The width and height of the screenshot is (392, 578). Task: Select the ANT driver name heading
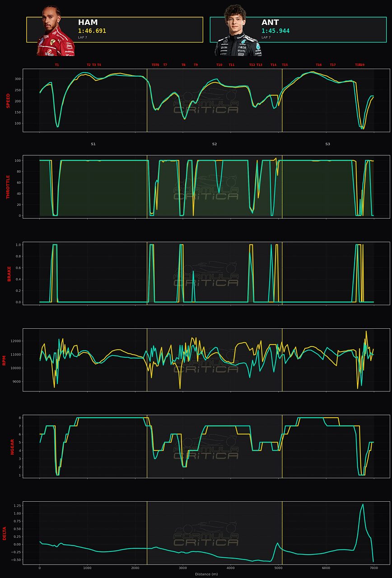tap(270, 23)
